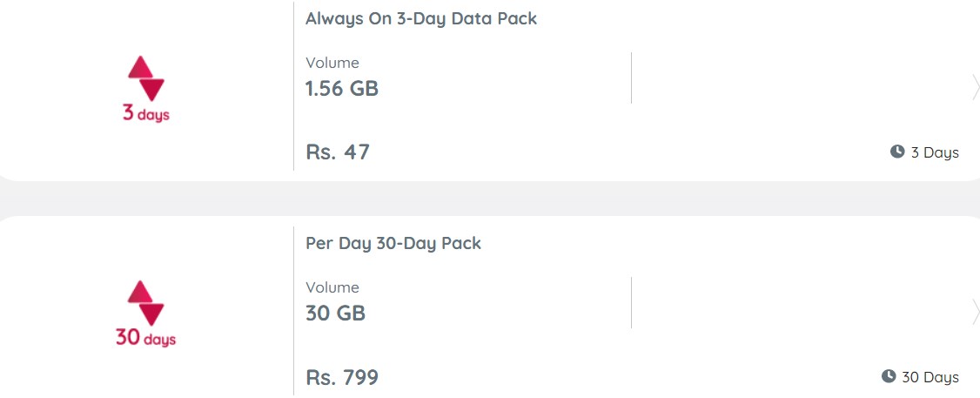Click the 30 Days validity label
Viewport: 980px width, 398px height.
coord(930,377)
